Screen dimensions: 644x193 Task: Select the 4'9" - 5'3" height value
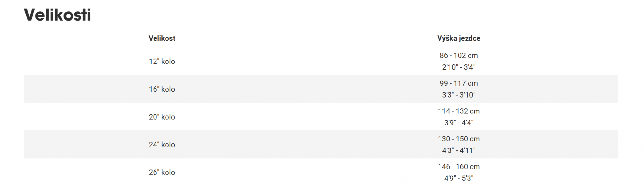click(459, 178)
